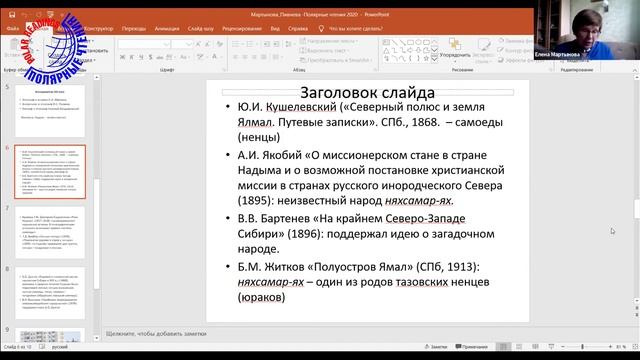Screen dimensions: 640x360
Task: Click the fit slide to window icon
Action: pyautogui.click(x=635, y=347)
